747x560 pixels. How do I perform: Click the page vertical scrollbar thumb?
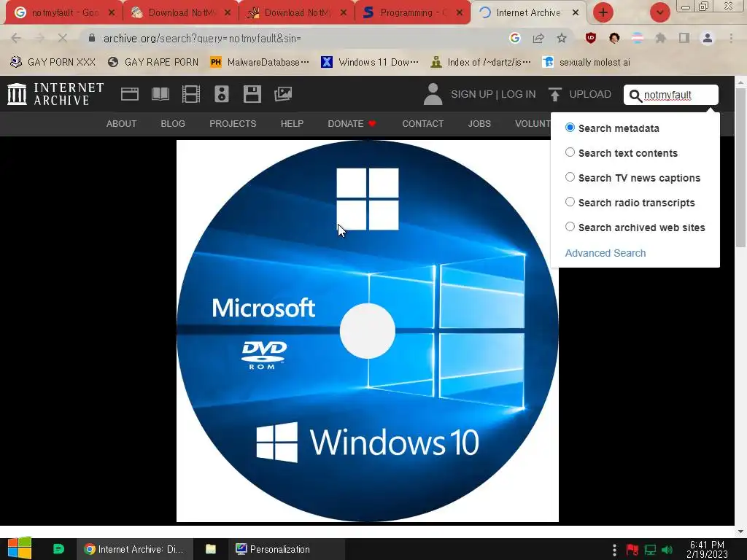(741, 167)
